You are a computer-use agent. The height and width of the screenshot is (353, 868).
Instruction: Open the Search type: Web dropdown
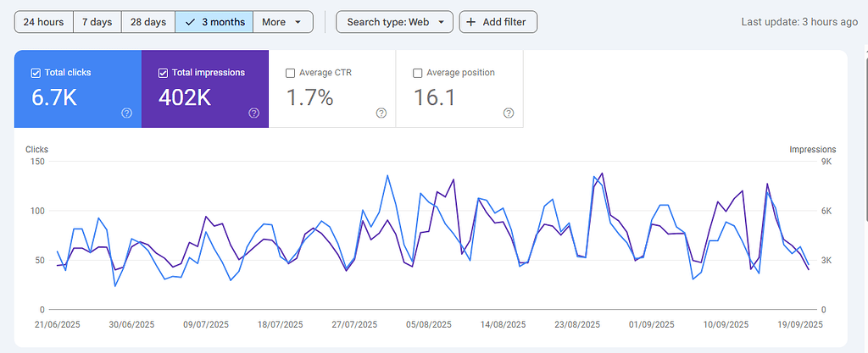tap(394, 22)
